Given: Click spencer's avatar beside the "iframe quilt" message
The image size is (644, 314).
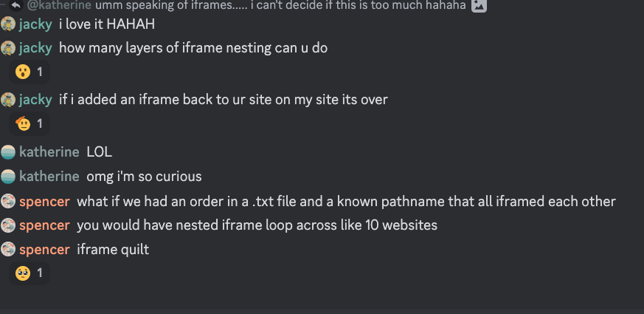Looking at the screenshot, I should [8, 250].
